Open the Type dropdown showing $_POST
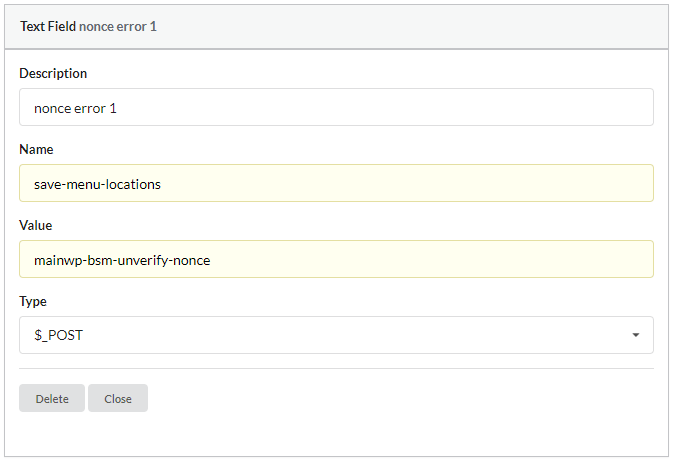Image resolution: width=675 pixels, height=463 pixels. pos(336,335)
